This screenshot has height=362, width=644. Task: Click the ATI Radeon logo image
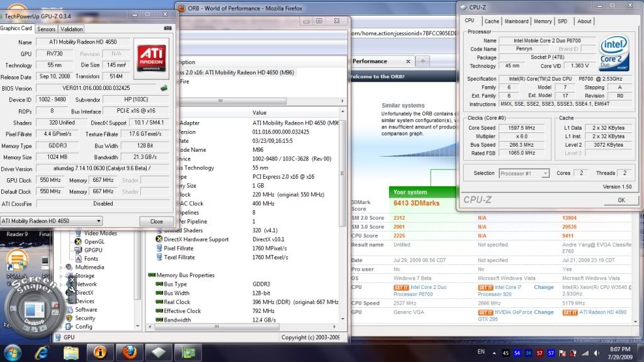pyautogui.click(x=151, y=57)
